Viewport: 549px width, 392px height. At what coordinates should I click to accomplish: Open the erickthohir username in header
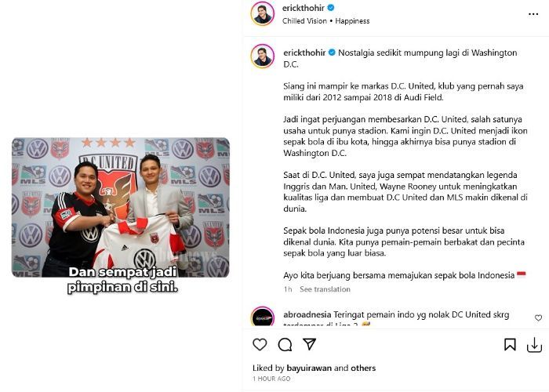click(304, 8)
